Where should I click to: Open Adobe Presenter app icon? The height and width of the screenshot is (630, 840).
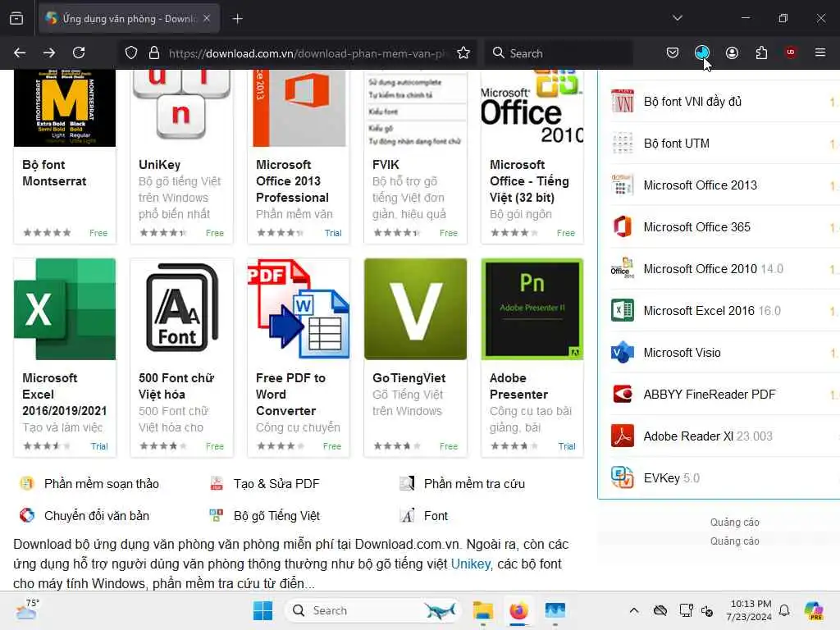(x=532, y=309)
